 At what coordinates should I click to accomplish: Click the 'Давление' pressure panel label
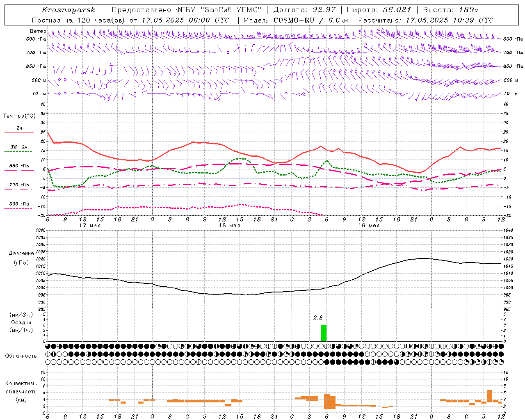[21, 253]
